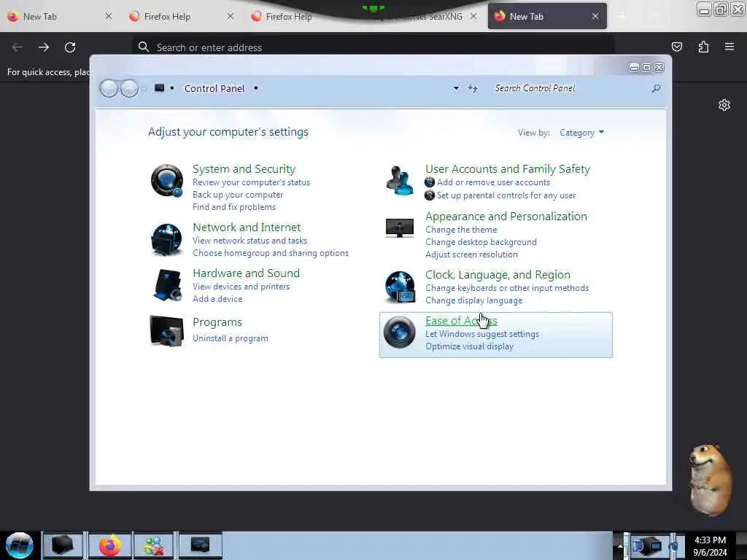
Task: Open Ease of Access icon
Action: [x=399, y=332]
